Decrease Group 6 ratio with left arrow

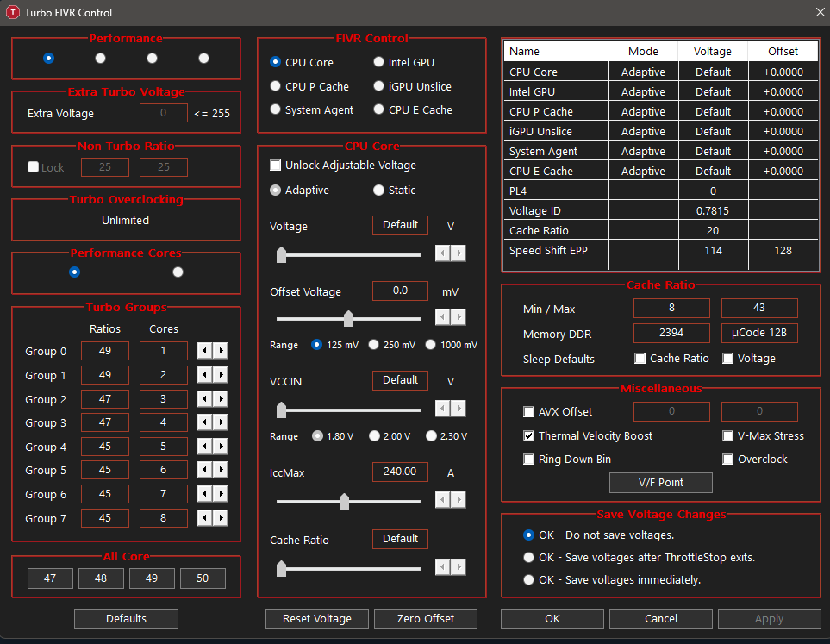coord(205,494)
